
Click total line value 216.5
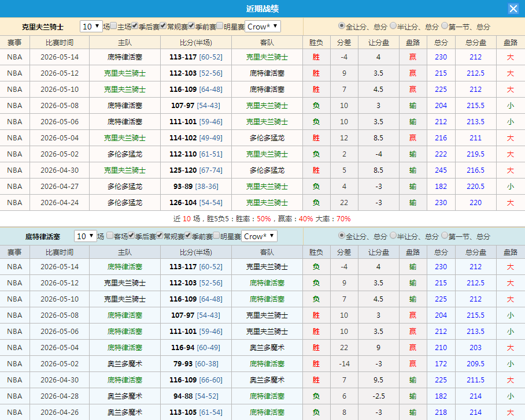(x=475, y=170)
